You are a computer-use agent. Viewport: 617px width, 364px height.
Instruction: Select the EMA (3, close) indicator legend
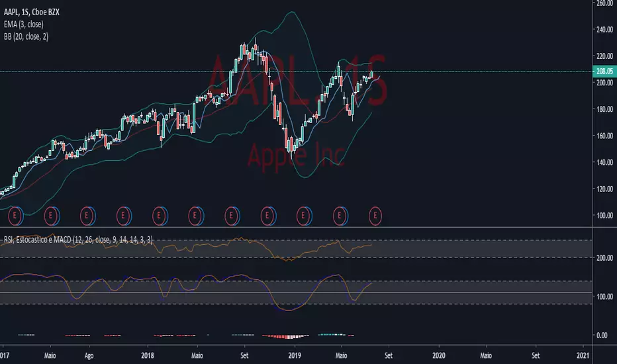click(24, 24)
